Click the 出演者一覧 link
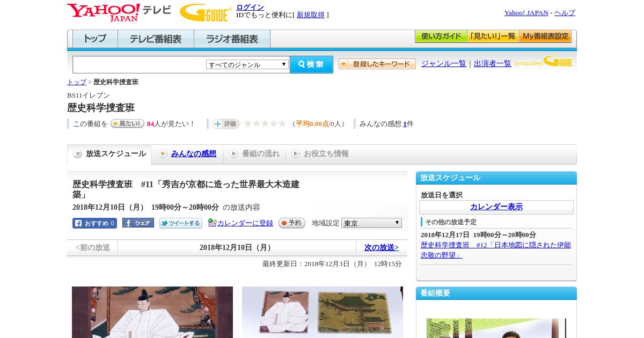The height and width of the screenshot is (338, 644). pyautogui.click(x=493, y=63)
